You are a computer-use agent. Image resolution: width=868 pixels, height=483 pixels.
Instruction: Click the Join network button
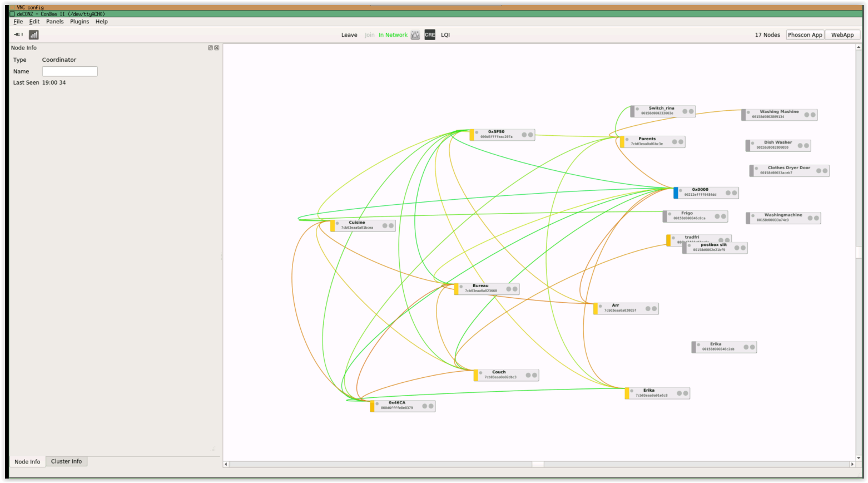pyautogui.click(x=370, y=34)
